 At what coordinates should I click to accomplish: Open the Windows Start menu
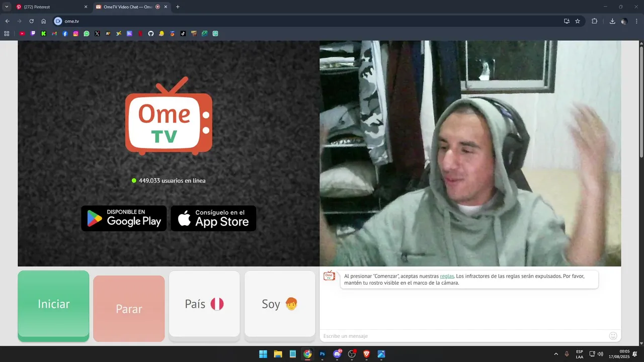[x=263, y=354]
